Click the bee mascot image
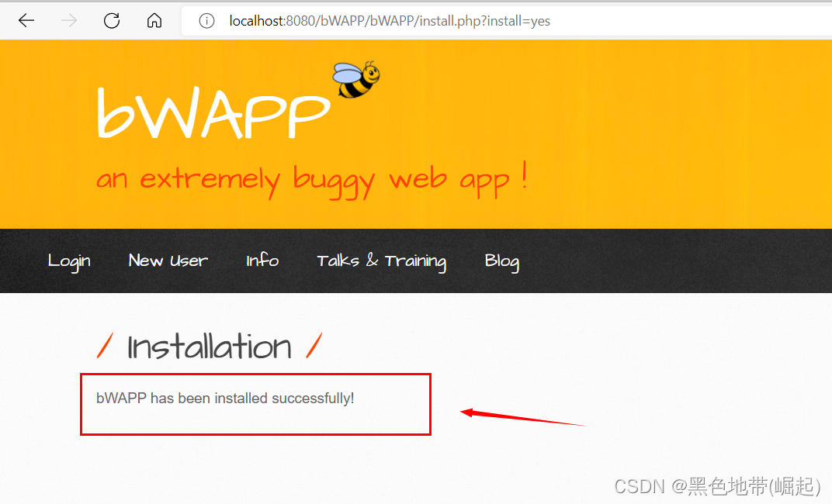 [356, 80]
